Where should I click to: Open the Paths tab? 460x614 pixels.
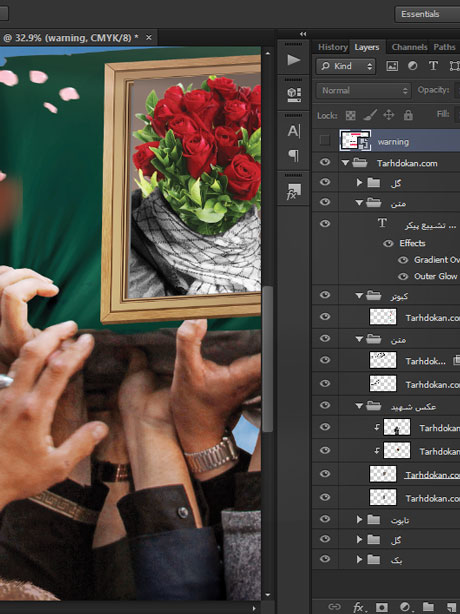444,47
